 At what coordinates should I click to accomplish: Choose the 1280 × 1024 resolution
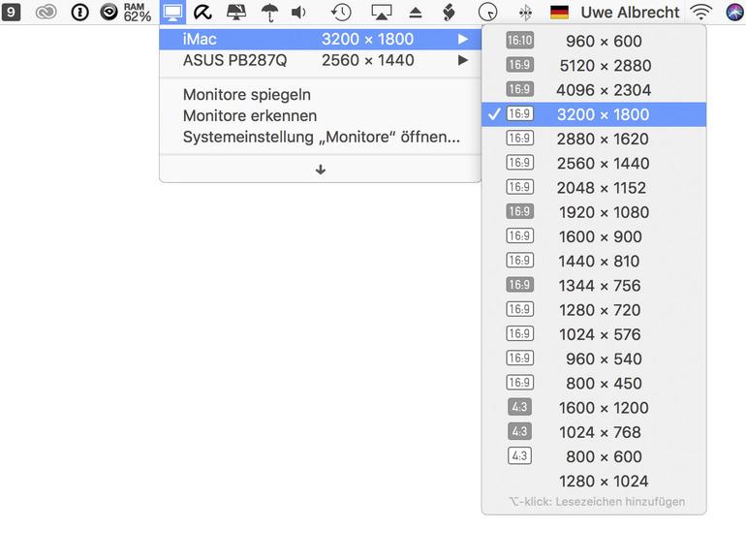pyautogui.click(x=594, y=481)
